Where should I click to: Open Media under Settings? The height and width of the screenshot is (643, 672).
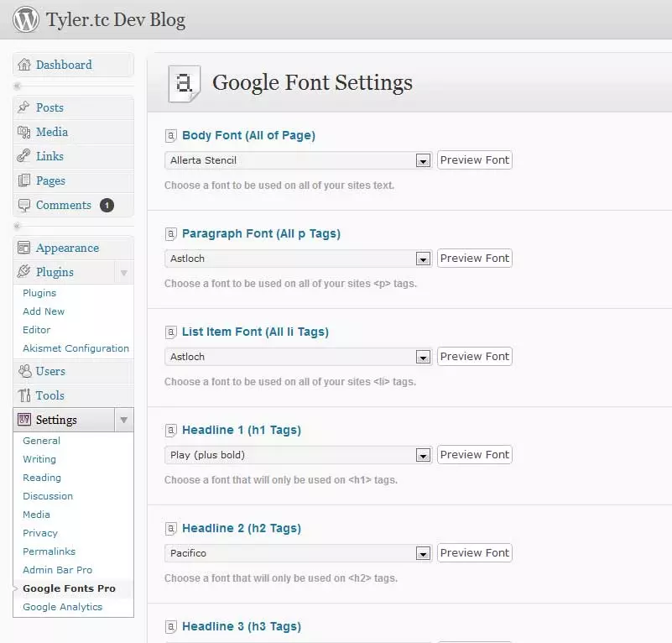coord(36,515)
